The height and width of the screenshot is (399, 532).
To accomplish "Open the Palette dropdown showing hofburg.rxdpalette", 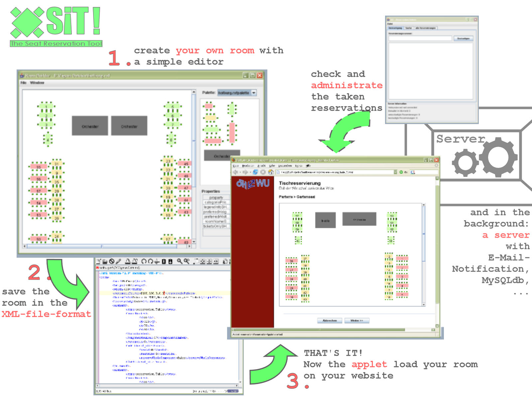I will point(254,93).
